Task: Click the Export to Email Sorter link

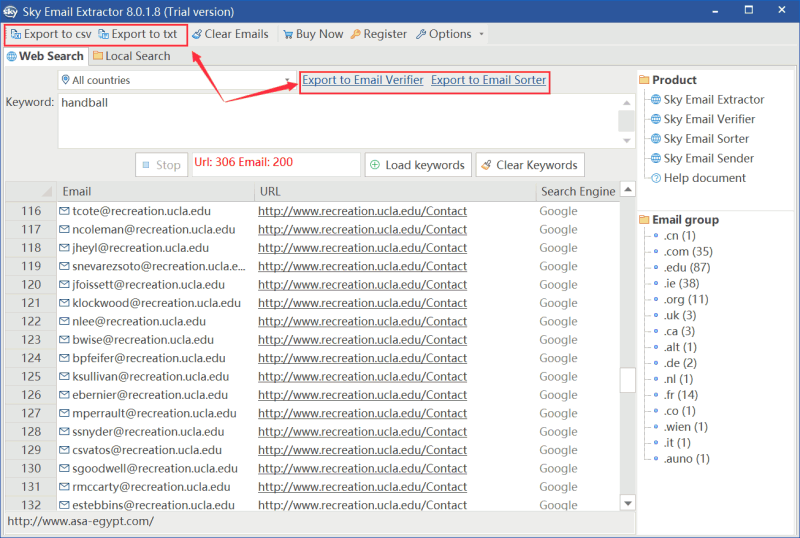Action: (488, 80)
